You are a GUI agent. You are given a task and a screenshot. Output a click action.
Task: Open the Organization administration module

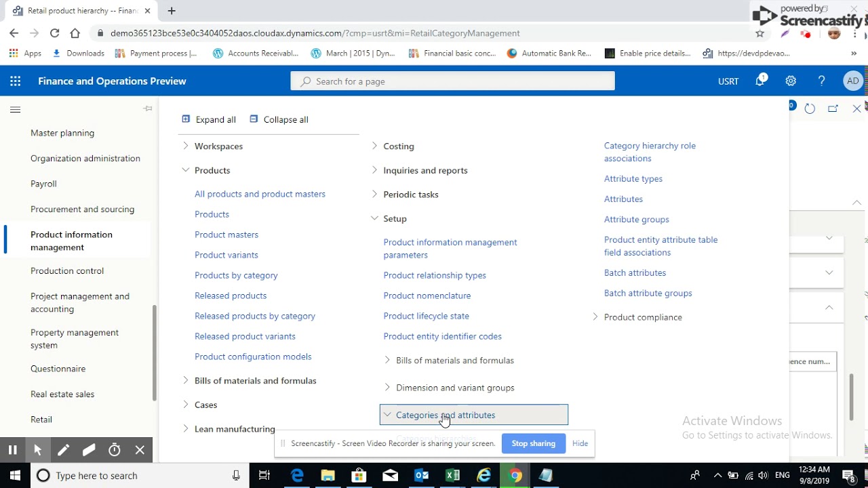(85, 158)
